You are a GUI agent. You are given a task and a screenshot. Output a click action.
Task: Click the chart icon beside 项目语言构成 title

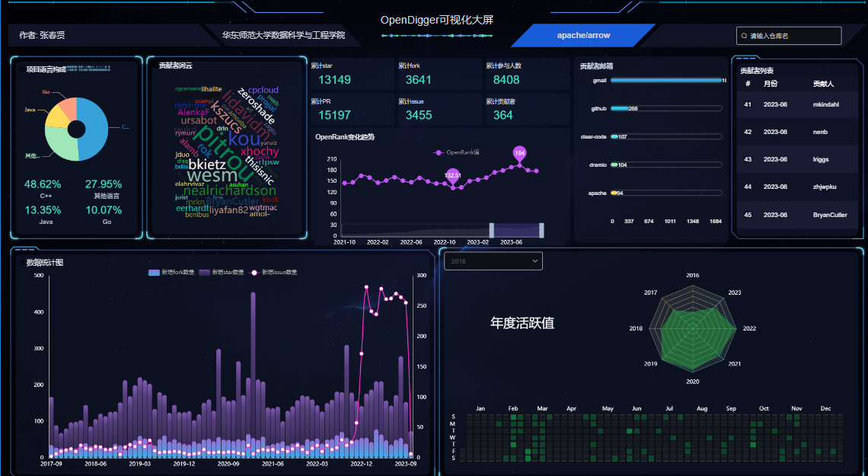pos(22,70)
